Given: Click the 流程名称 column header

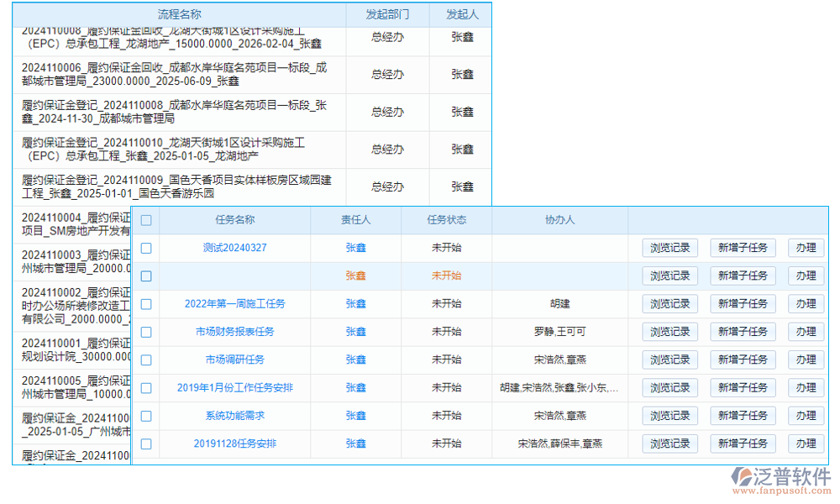Looking at the screenshot, I should tap(182, 13).
